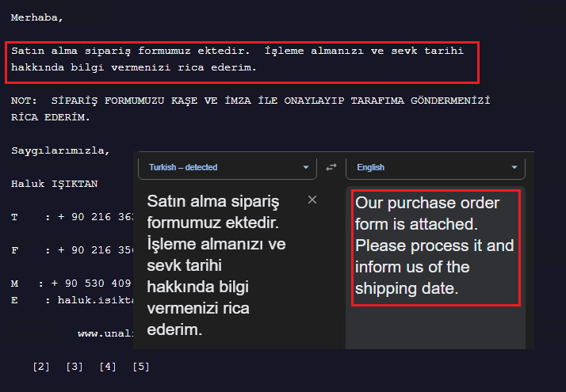Click the "Merhaba," greeting line

[37, 17]
